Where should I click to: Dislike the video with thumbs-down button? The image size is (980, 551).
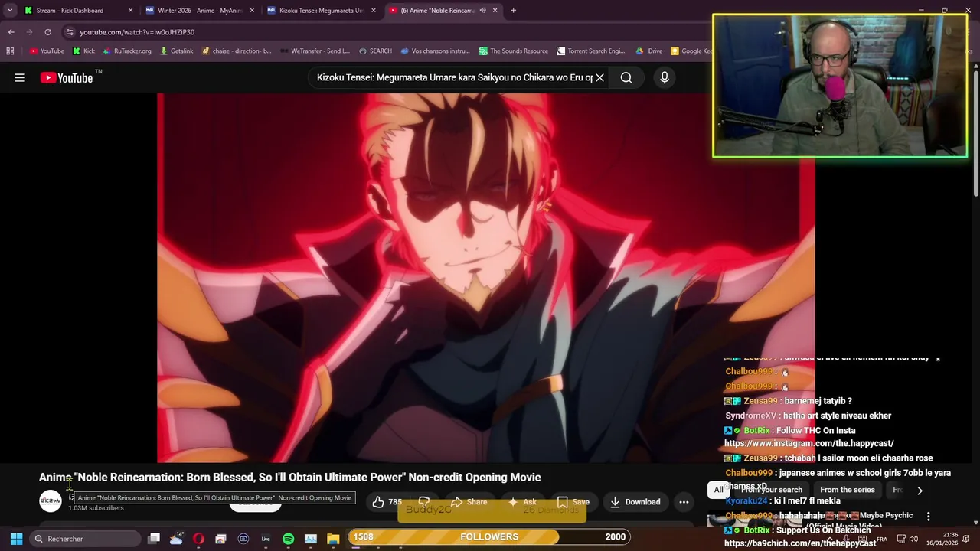click(x=423, y=502)
